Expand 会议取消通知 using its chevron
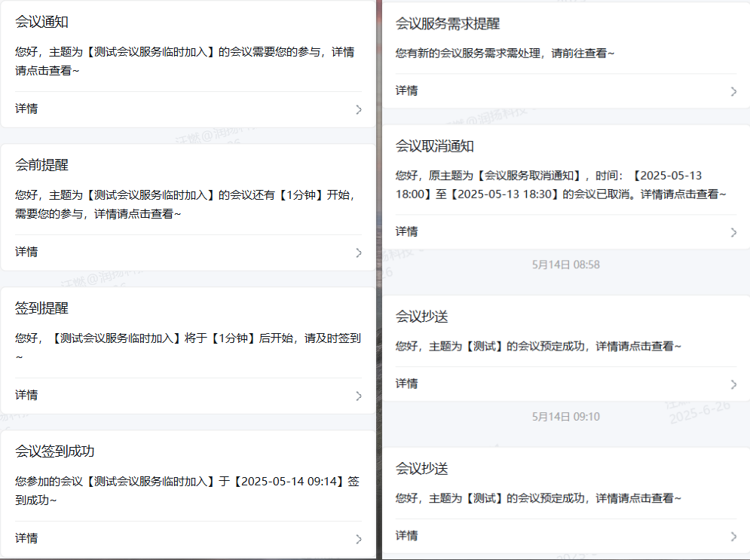The image size is (750, 560). point(733,232)
